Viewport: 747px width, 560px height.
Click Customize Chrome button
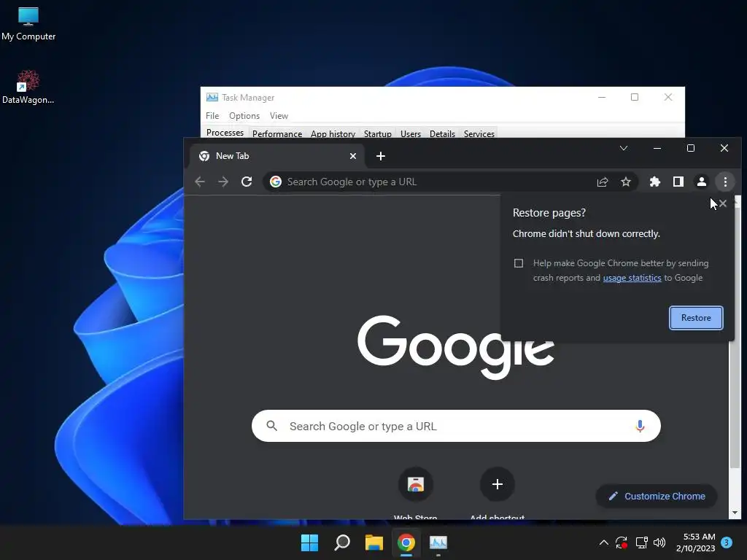[x=657, y=496]
